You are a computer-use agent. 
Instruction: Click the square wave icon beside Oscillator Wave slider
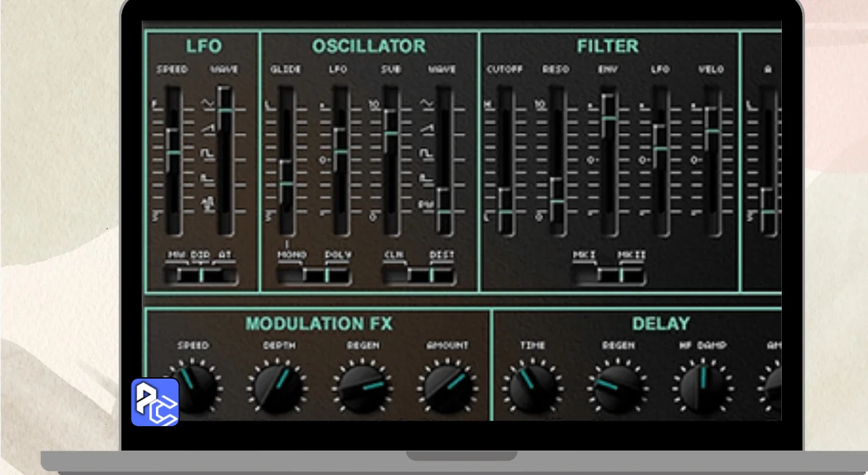coord(427,154)
